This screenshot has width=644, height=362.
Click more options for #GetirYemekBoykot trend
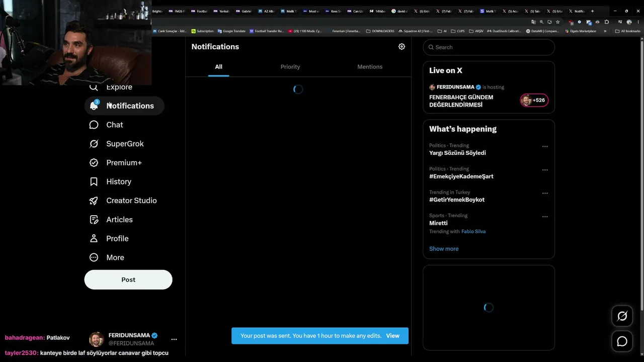coord(545,194)
